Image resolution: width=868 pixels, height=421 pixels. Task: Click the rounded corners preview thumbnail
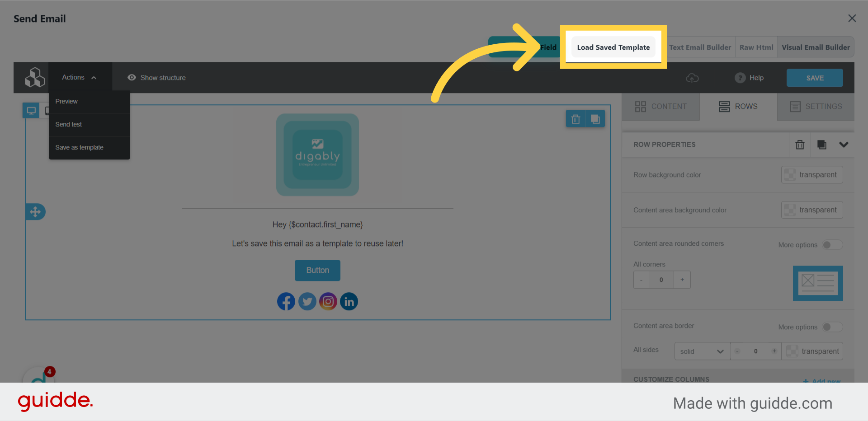(x=818, y=283)
